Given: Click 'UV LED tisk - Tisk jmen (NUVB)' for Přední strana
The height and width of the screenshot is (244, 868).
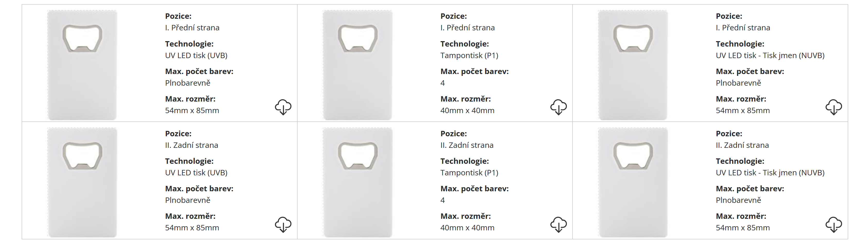Looking at the screenshot, I should pyautogui.click(x=770, y=56).
